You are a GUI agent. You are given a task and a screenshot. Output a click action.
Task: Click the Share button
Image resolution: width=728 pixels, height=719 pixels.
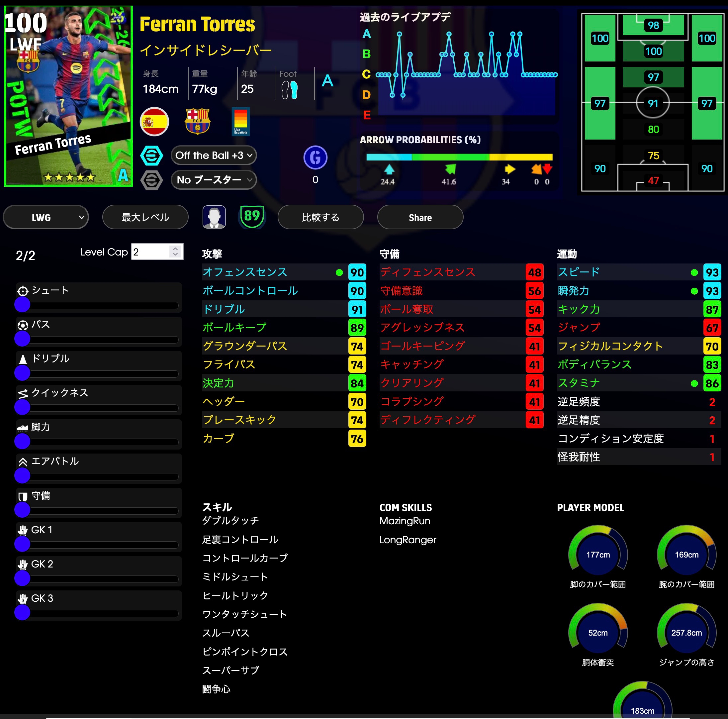click(420, 217)
